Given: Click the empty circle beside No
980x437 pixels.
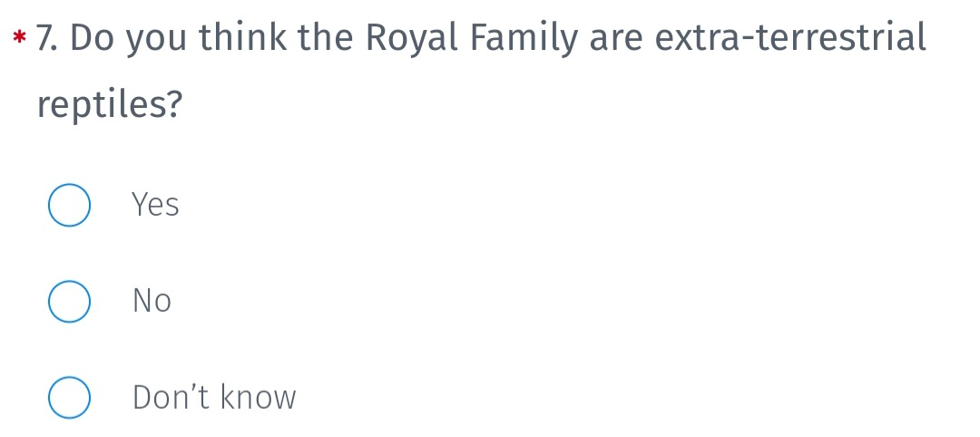Looking at the screenshot, I should tap(69, 302).
